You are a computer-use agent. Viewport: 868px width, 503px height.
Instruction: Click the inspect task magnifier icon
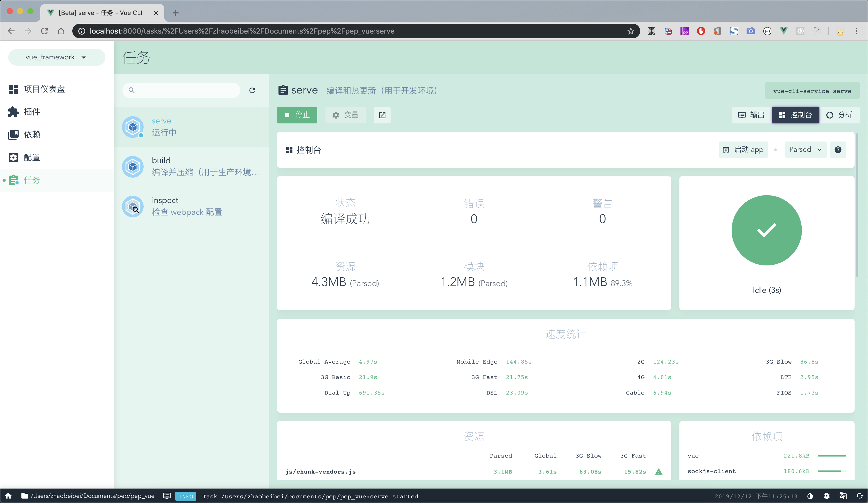(133, 207)
